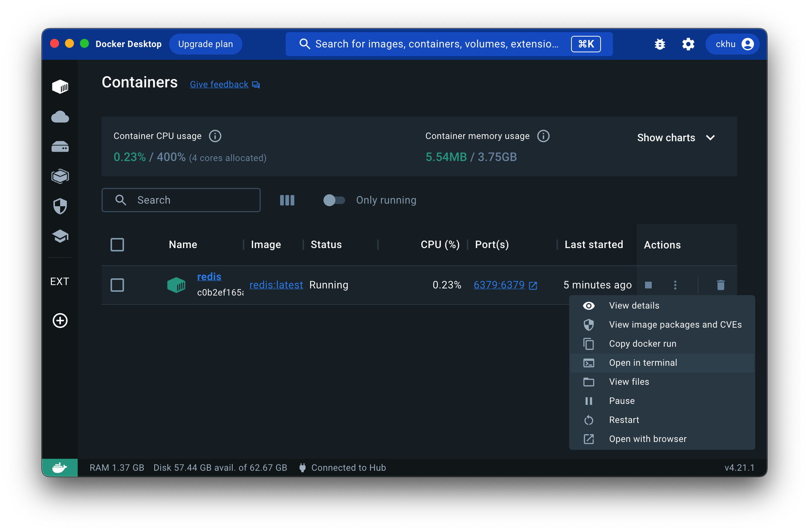Open the settings gear icon
The height and width of the screenshot is (532, 809).
[x=688, y=44]
